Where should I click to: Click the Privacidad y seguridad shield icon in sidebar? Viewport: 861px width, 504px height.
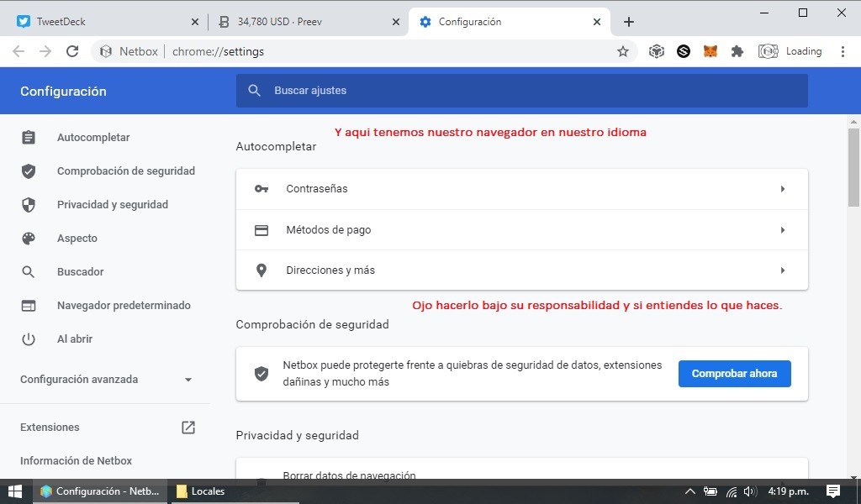[x=29, y=205]
